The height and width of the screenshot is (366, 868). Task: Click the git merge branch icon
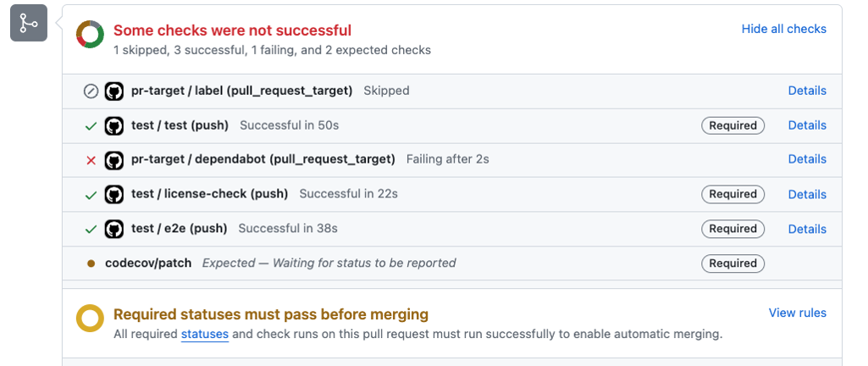coord(29,23)
